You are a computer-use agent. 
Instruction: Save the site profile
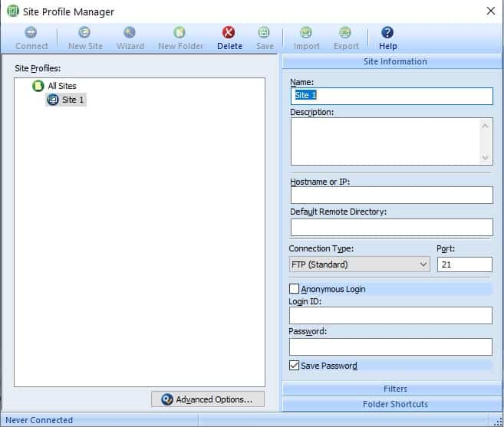coord(265,38)
